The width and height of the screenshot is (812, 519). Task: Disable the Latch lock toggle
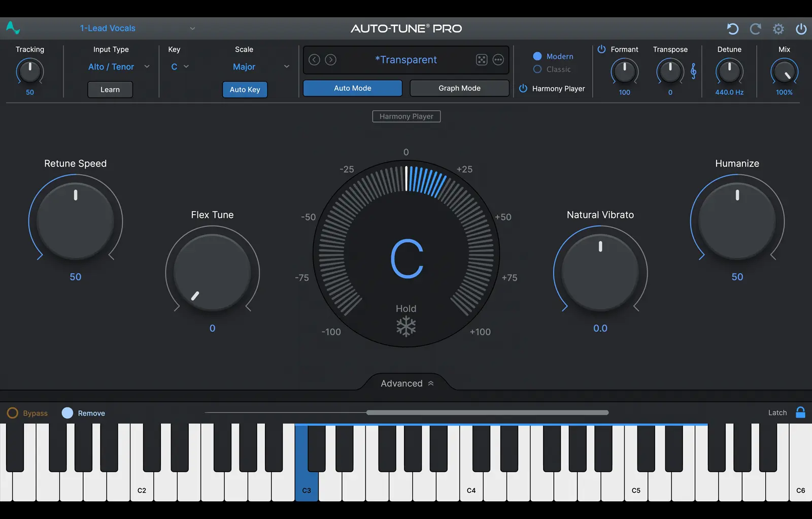[x=800, y=413]
